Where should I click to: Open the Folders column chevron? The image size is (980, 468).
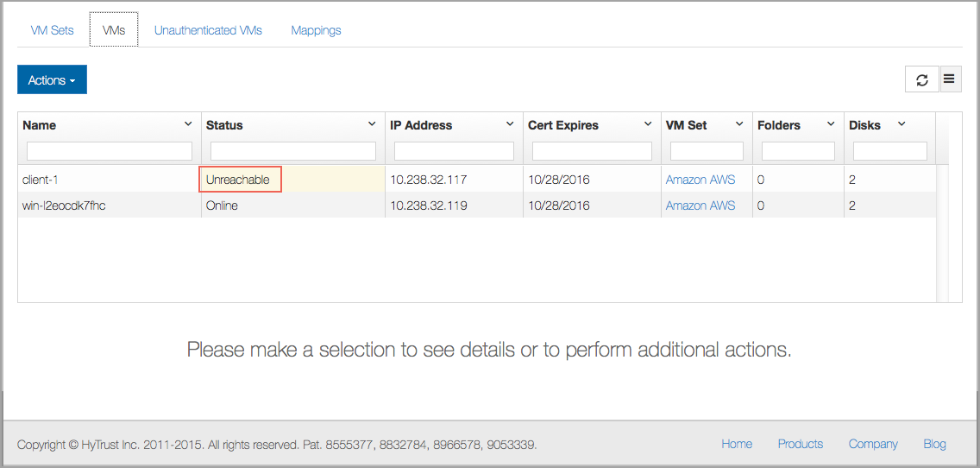tap(831, 124)
